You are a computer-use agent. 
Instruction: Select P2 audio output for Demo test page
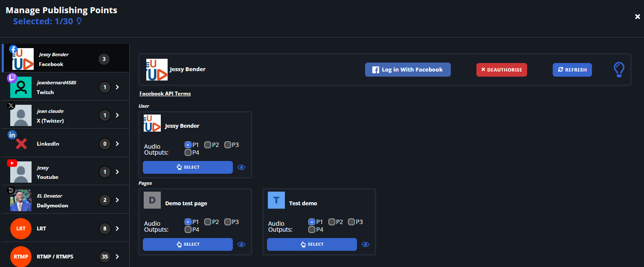(x=208, y=222)
